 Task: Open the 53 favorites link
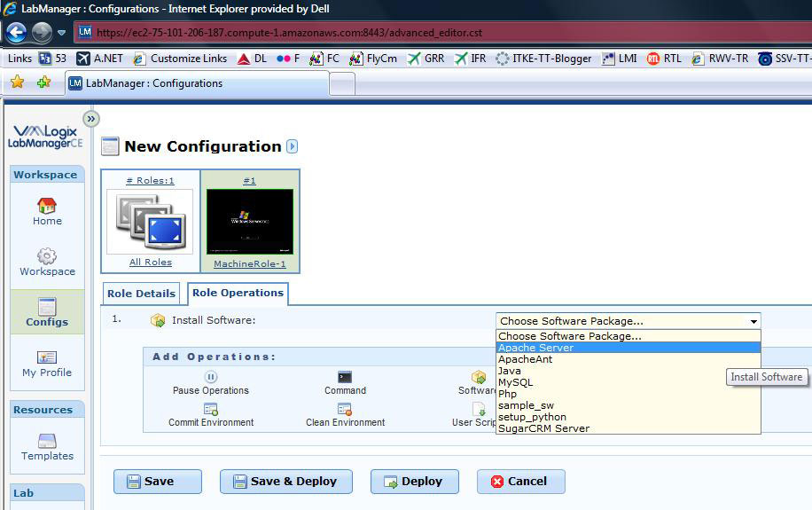[x=53, y=59]
